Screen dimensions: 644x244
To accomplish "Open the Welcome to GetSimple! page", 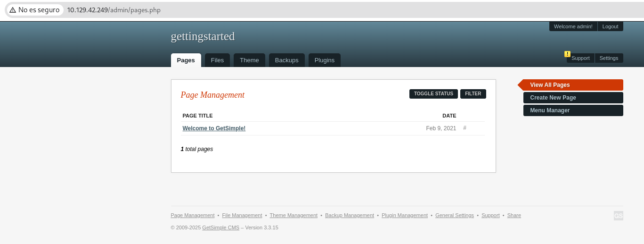I will pos(214,128).
